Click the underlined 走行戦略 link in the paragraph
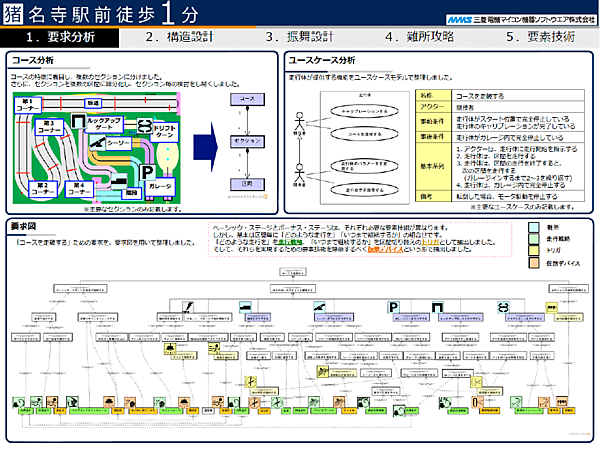The height and width of the screenshot is (450, 600). (x=290, y=242)
